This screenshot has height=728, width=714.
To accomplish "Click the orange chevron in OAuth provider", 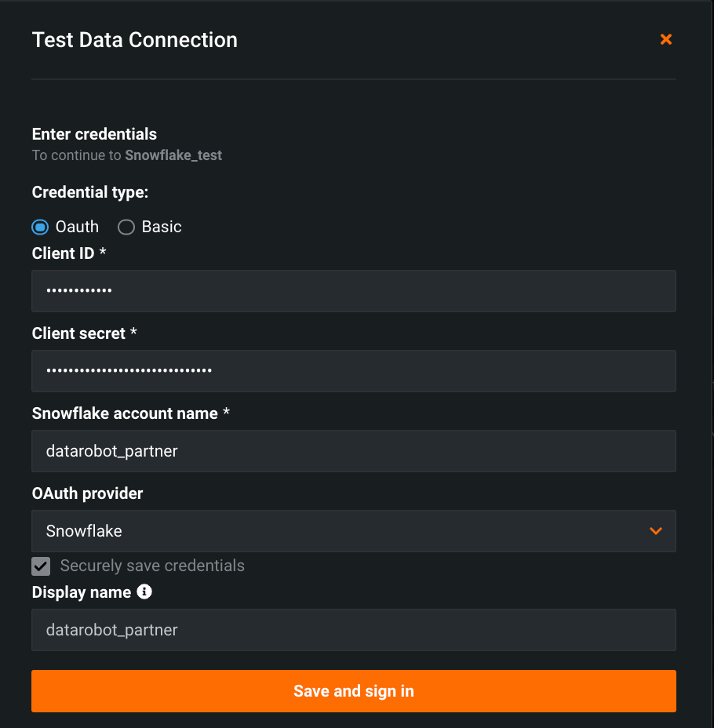I will click(656, 531).
